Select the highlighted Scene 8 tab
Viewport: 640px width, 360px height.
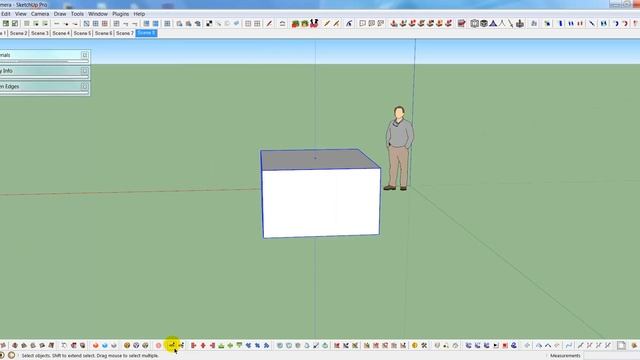tap(146, 33)
